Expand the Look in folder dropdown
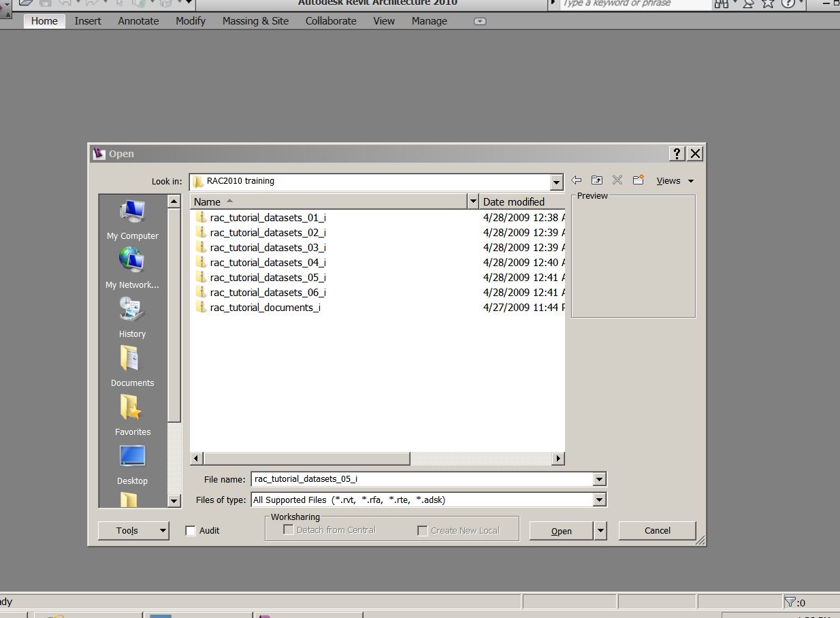Image resolution: width=840 pixels, height=618 pixels. (x=557, y=182)
